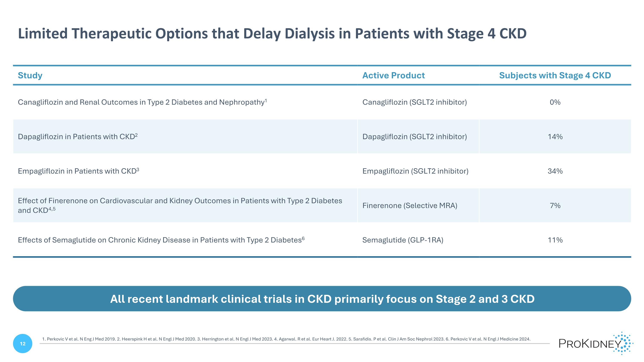
Task: Click the Canagliflozin and Renal Outcomes study row
Action: click(x=142, y=102)
